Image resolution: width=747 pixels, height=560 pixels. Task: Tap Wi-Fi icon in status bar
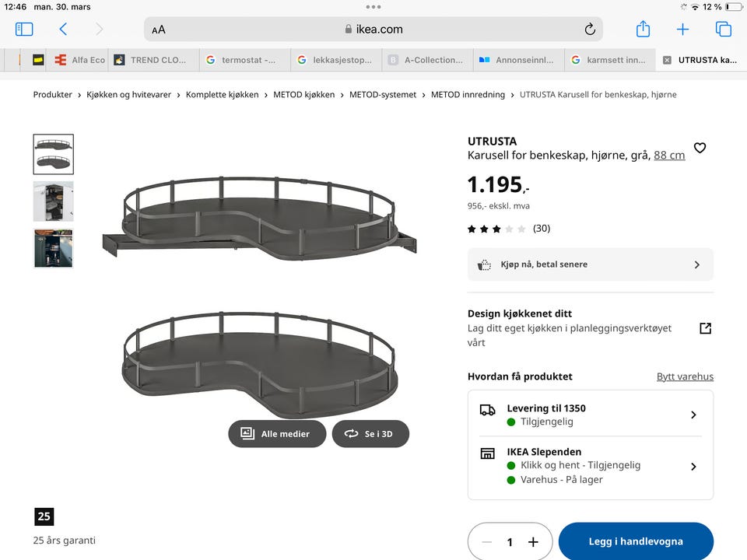(x=695, y=7)
